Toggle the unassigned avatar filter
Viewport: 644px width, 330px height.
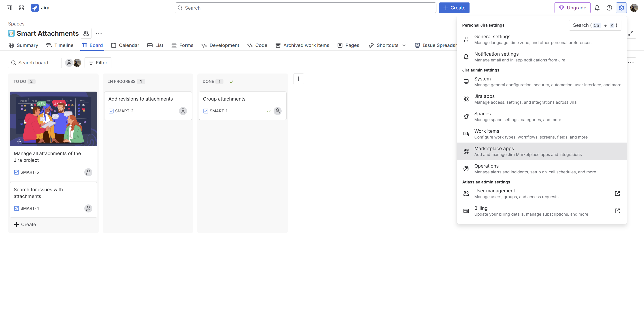(69, 63)
